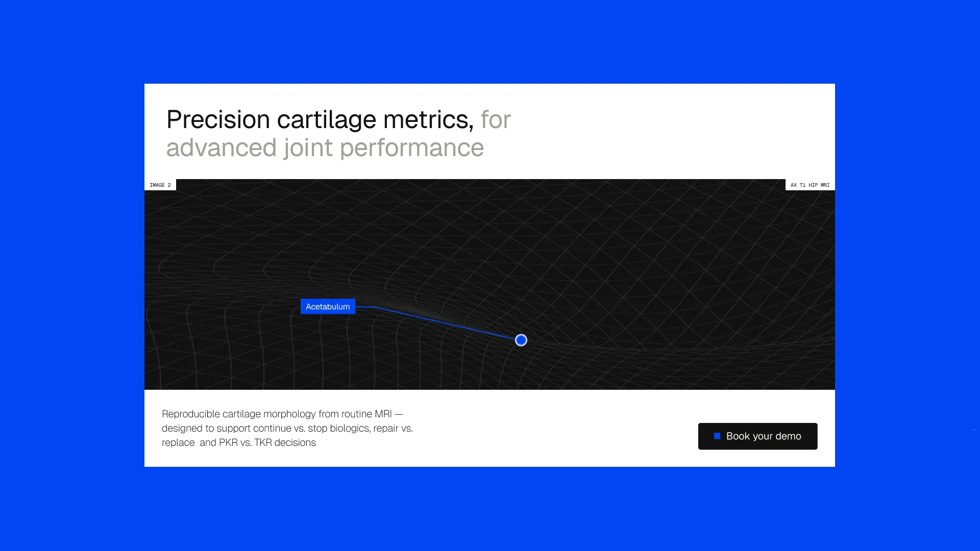
Task: Click the blue circular marker on the mesh
Action: coord(521,340)
